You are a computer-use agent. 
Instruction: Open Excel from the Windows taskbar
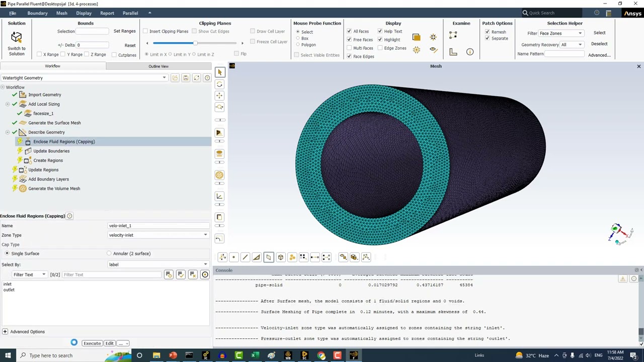click(x=255, y=355)
